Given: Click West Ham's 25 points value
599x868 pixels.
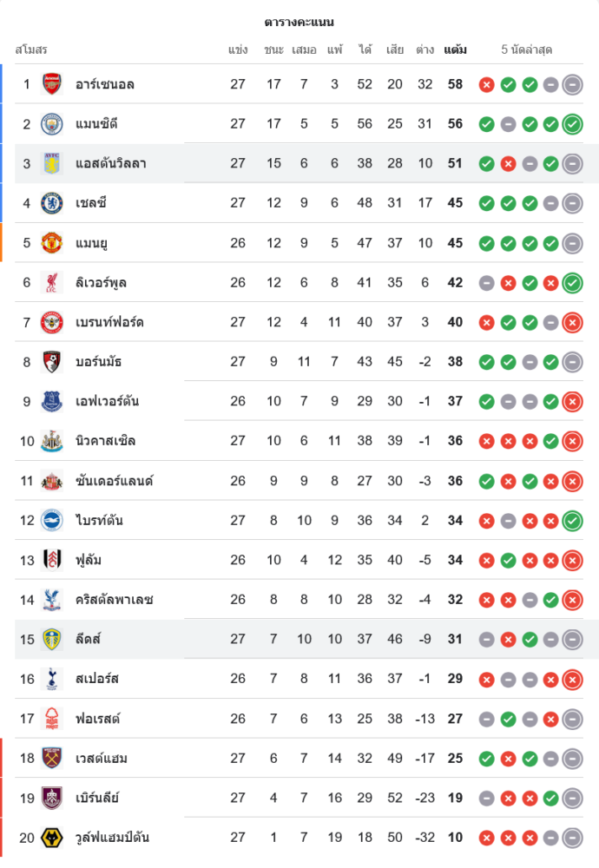Looking at the screenshot, I should pos(455,759).
